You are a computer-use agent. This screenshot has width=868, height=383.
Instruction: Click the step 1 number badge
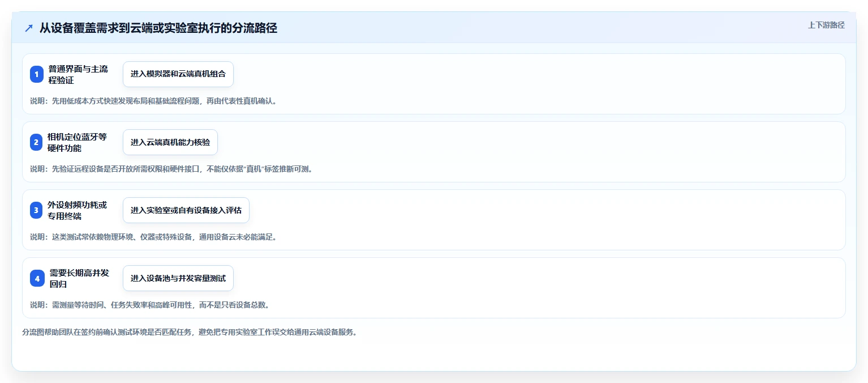pos(37,74)
